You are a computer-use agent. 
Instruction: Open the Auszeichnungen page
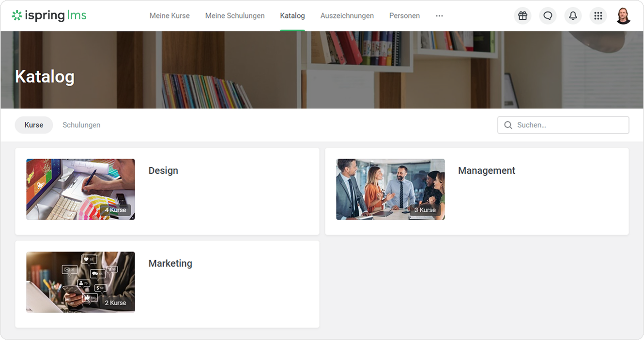coord(347,16)
